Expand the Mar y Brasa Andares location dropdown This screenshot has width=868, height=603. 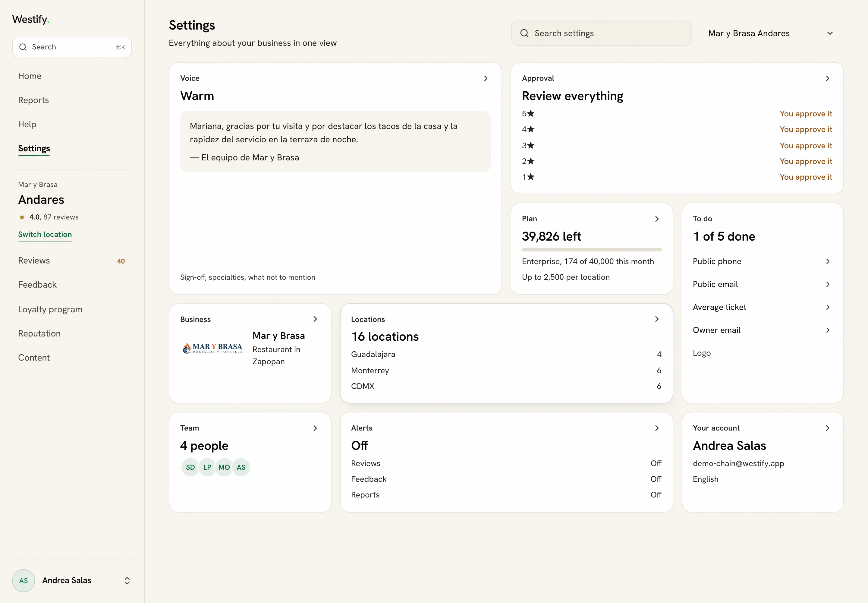[771, 33]
